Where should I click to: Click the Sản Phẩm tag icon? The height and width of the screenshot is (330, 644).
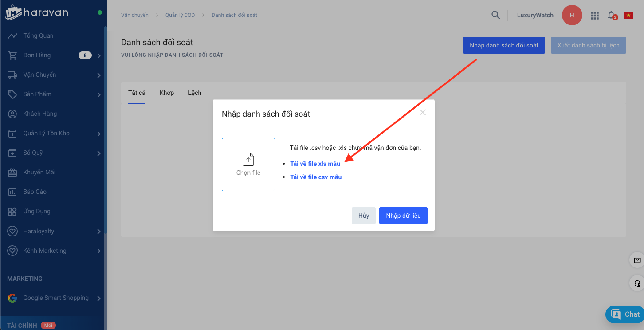point(12,94)
